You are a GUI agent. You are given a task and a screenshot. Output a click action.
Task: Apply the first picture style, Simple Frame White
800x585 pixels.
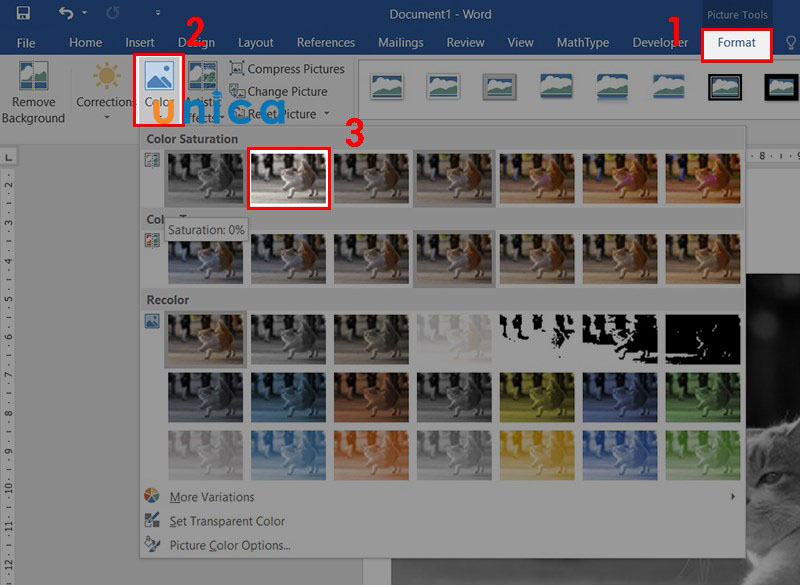tap(388, 86)
